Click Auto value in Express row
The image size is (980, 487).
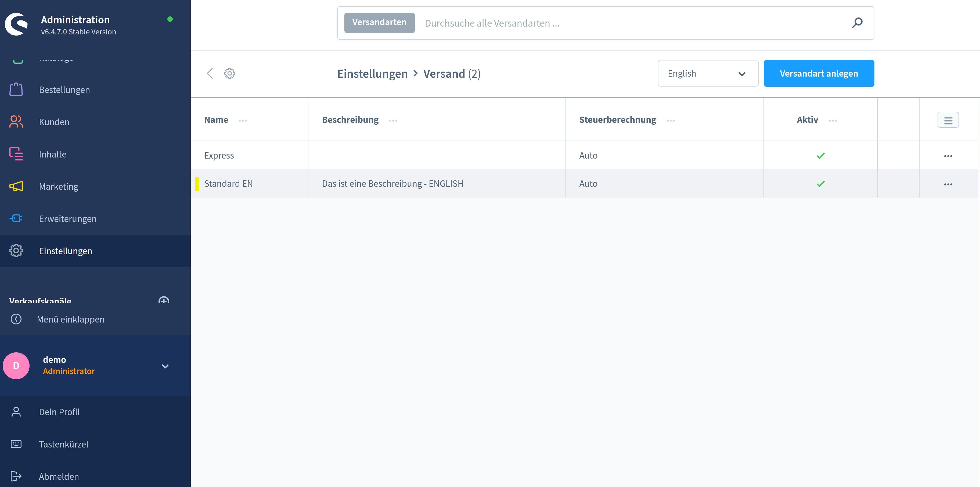[588, 155]
